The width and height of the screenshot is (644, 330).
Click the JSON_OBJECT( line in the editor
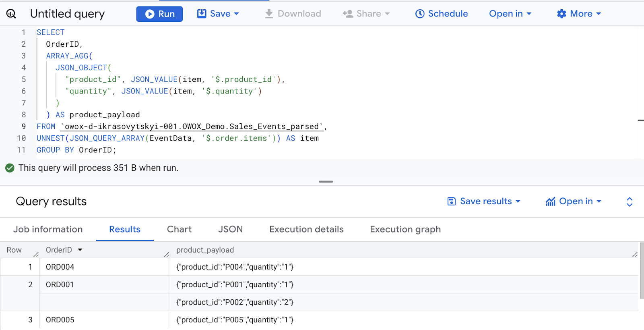(x=83, y=68)
